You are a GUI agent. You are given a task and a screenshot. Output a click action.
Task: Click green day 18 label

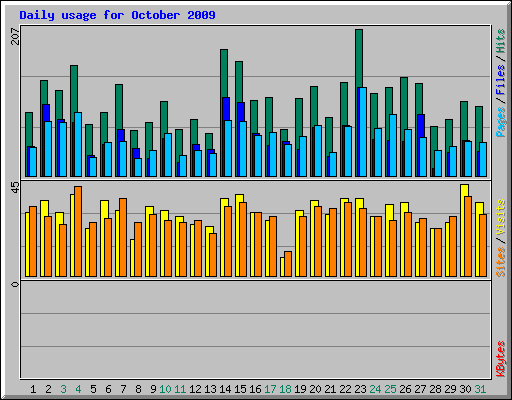(285, 389)
